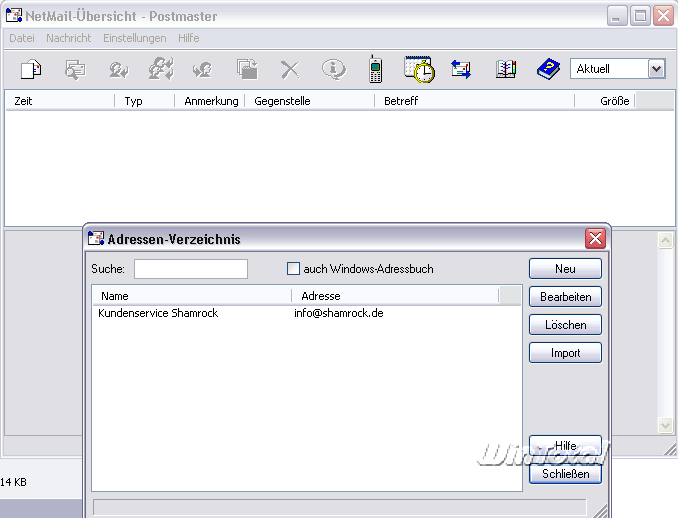Open the Datei menu
Image resolution: width=678 pixels, height=518 pixels.
click(22, 38)
